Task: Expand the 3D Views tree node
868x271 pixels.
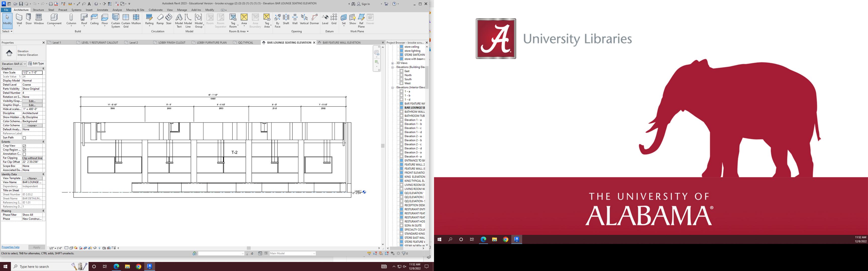Action: [x=393, y=63]
